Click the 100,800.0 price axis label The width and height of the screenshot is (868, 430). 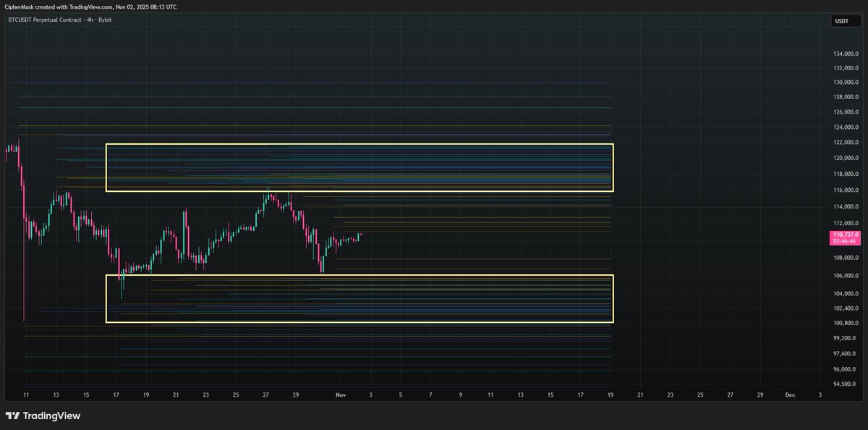(846, 323)
